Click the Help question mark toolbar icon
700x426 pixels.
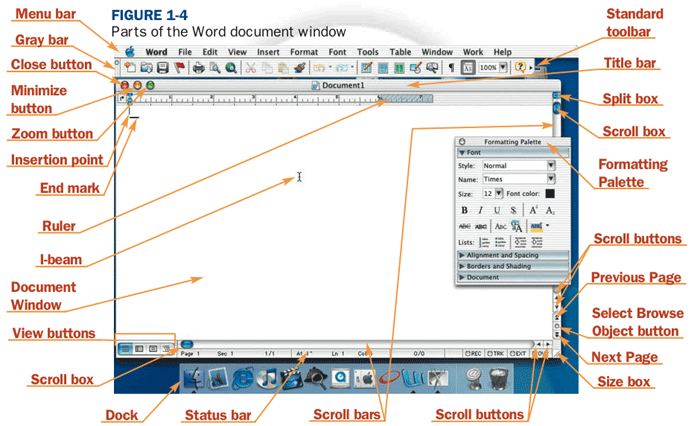[x=520, y=67]
